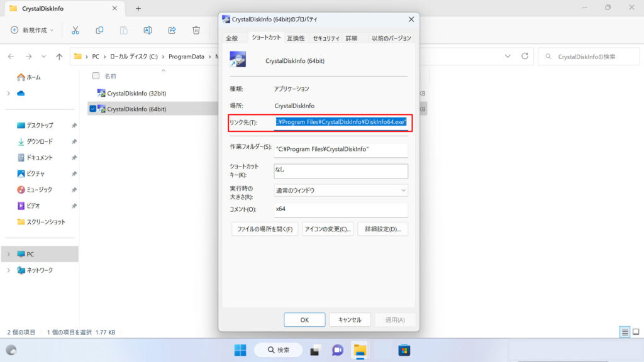This screenshot has width=644, height=362.
Task: Click the folder icon in the address bar
Action: (x=77, y=57)
